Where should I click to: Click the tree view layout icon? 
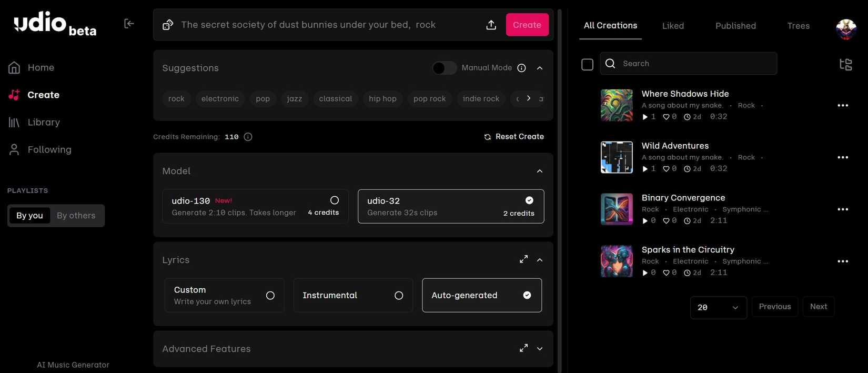tap(845, 64)
